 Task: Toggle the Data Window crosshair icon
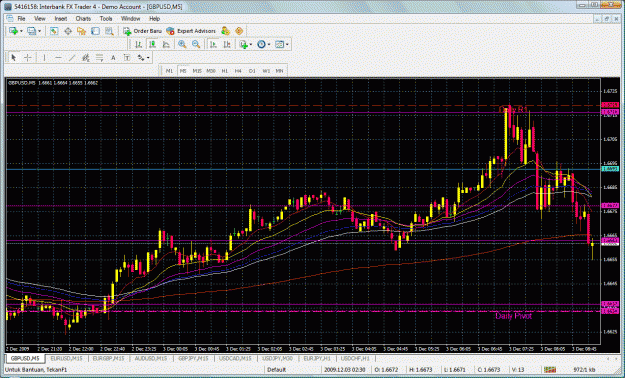pos(68,31)
